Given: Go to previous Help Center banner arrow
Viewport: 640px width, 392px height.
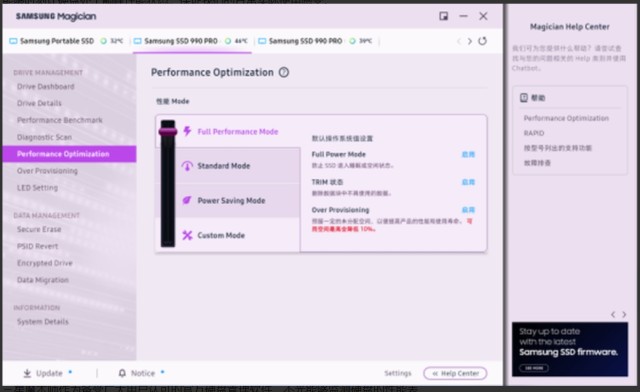Looking at the screenshot, I should click(613, 314).
